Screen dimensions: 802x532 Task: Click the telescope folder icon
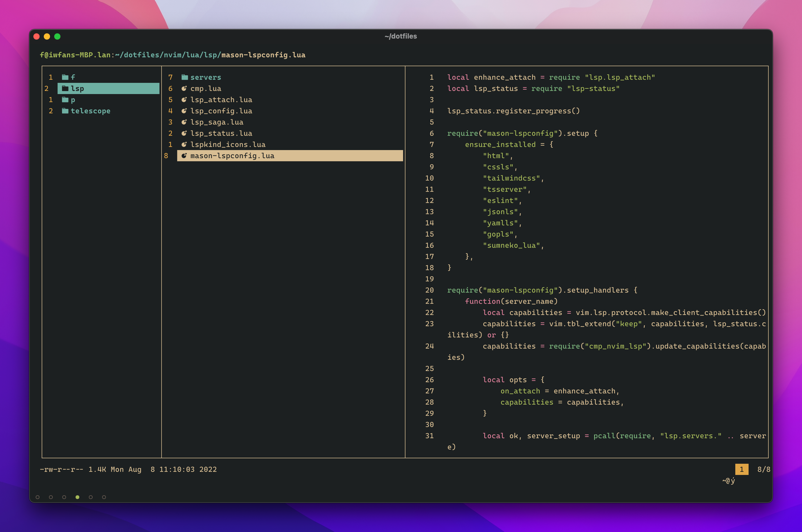pyautogui.click(x=65, y=111)
